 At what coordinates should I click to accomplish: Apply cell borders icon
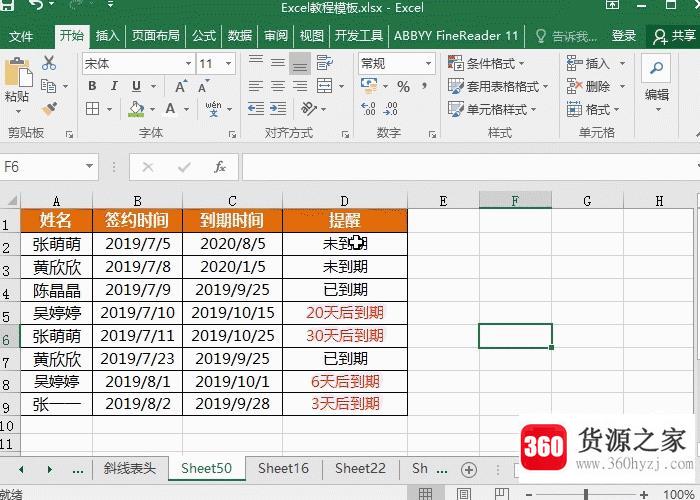pyautogui.click(x=92, y=109)
